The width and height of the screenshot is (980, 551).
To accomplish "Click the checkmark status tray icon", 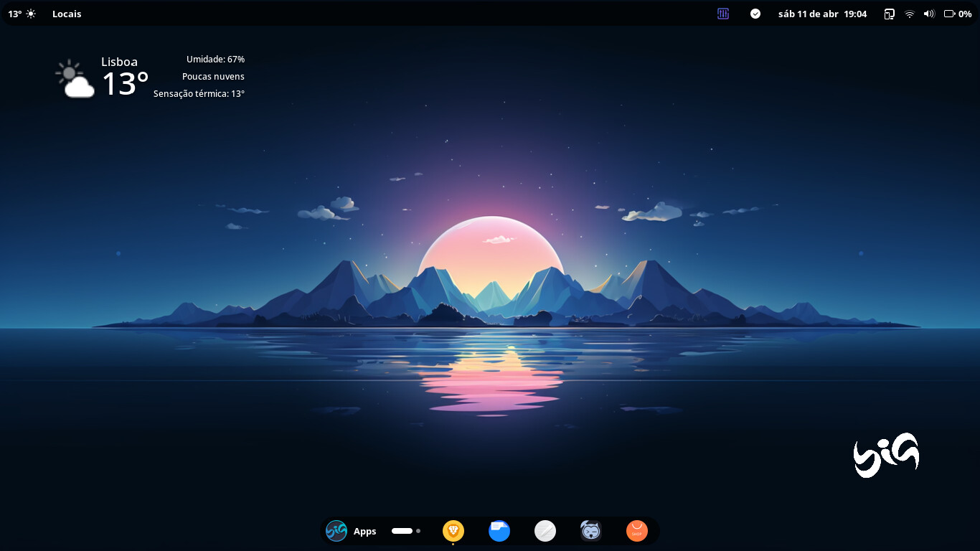I will point(755,14).
